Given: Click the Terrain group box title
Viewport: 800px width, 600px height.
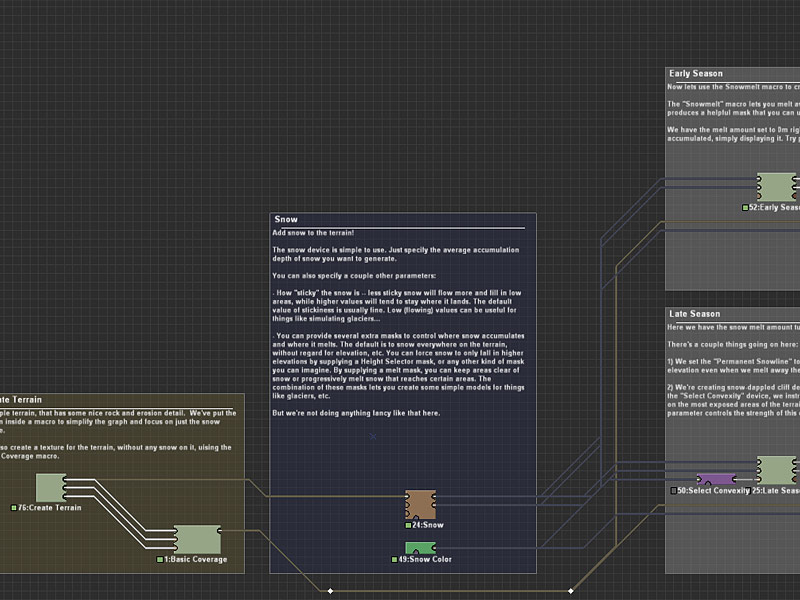Looking at the screenshot, I should [x=21, y=399].
